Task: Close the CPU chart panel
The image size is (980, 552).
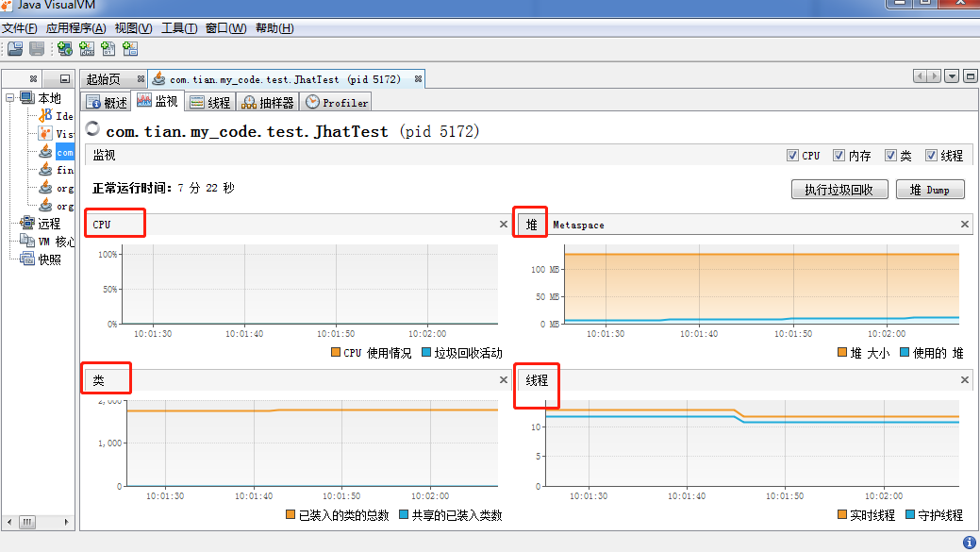Action: 504,224
